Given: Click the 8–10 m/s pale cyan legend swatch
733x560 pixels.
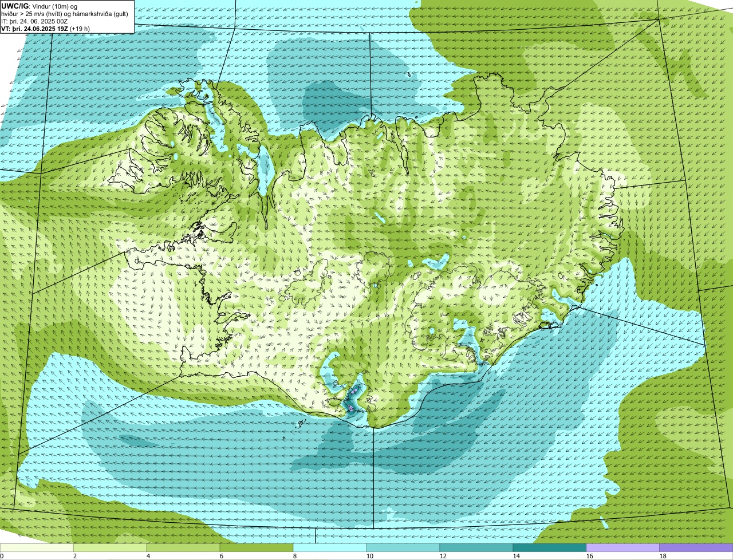Looking at the screenshot, I should [x=330, y=548].
